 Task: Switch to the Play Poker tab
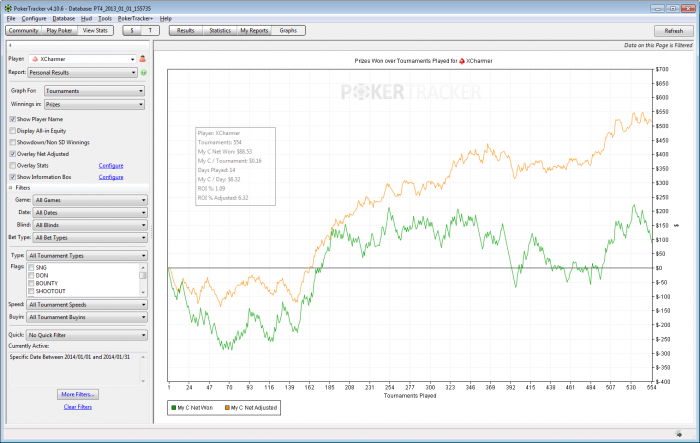(x=59, y=30)
